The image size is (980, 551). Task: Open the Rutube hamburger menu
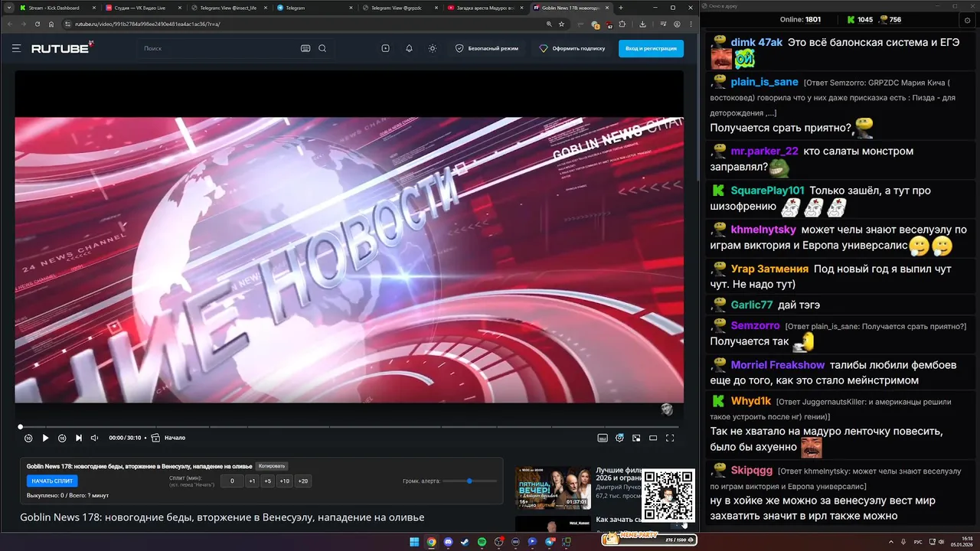click(x=16, y=48)
